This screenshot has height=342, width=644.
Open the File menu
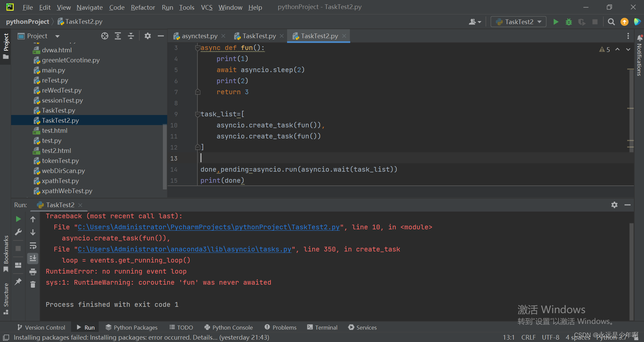tap(28, 7)
